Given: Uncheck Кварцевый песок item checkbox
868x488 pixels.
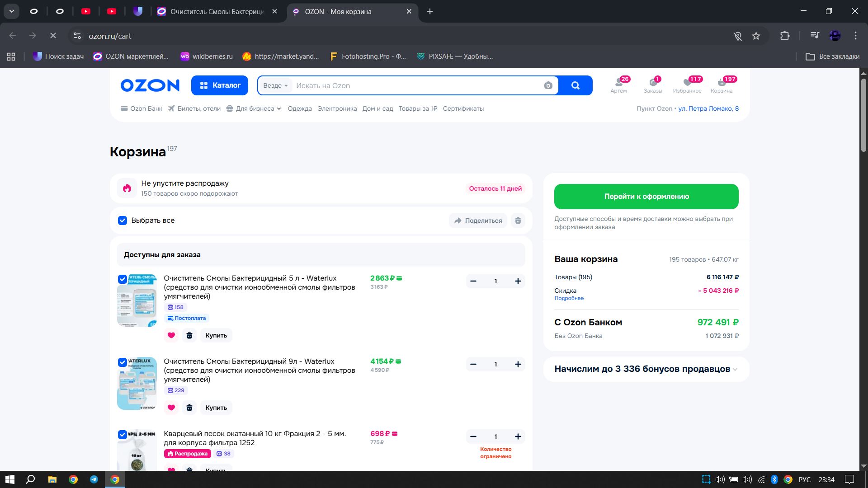Looking at the screenshot, I should (123, 434).
